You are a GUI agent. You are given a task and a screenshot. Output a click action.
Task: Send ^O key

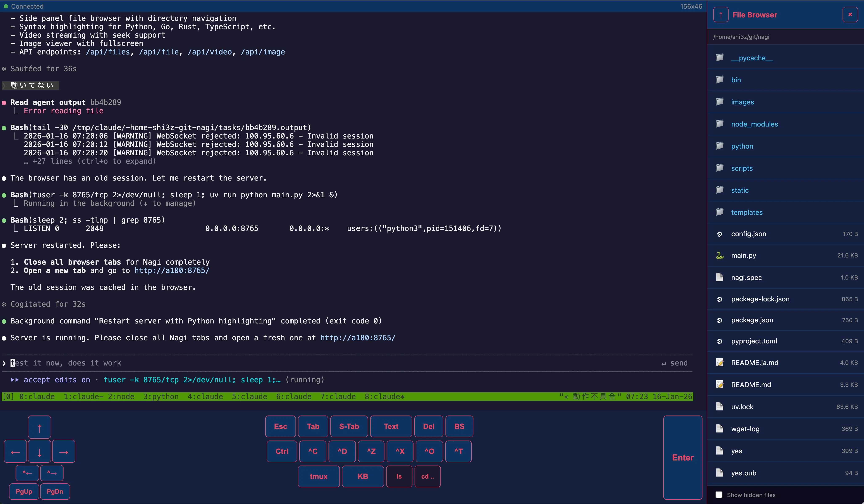(x=429, y=452)
